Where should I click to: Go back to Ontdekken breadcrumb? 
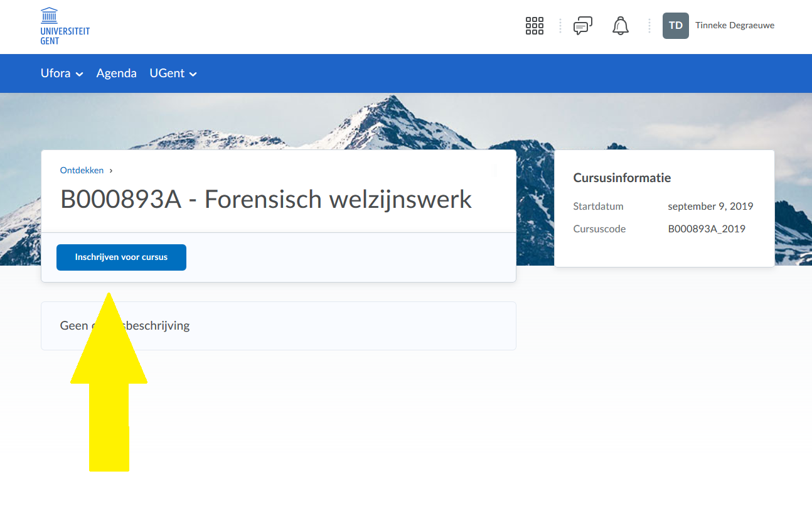[x=82, y=170]
